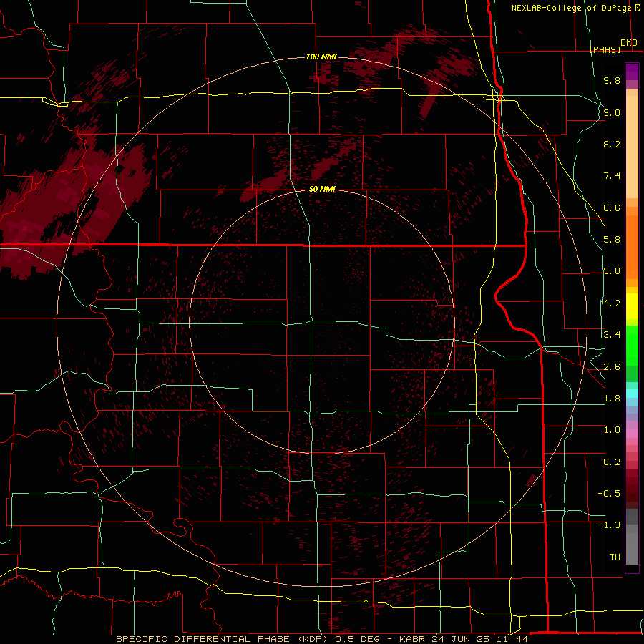
Task: Click the 0.2 scale label
Action: point(612,462)
